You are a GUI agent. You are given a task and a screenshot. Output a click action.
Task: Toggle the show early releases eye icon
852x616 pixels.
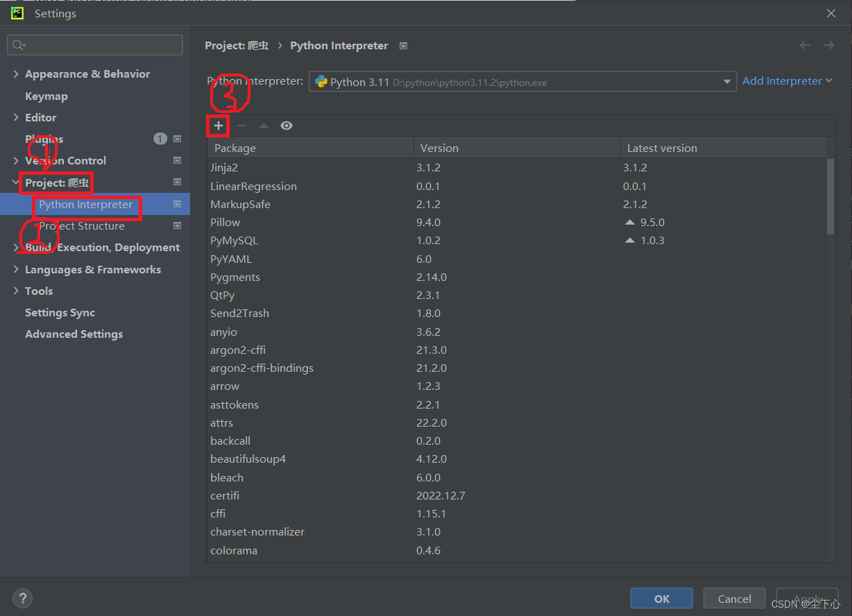(287, 126)
